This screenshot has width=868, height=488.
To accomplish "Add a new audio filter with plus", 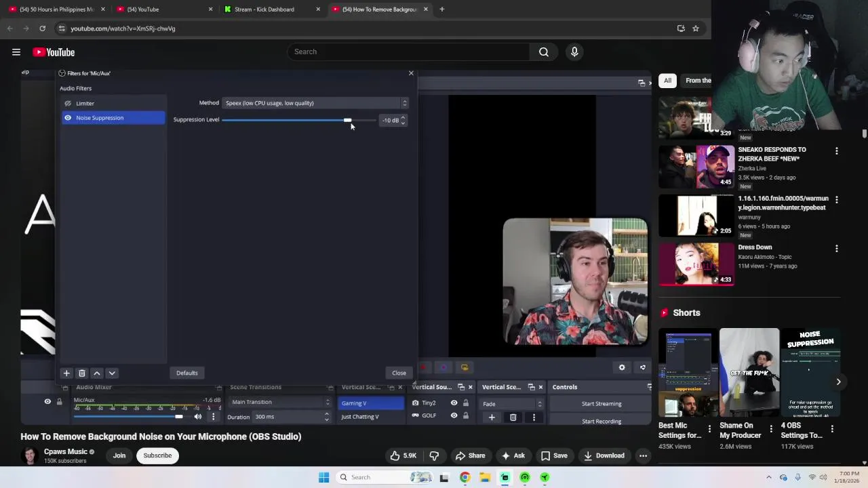I will [x=66, y=373].
